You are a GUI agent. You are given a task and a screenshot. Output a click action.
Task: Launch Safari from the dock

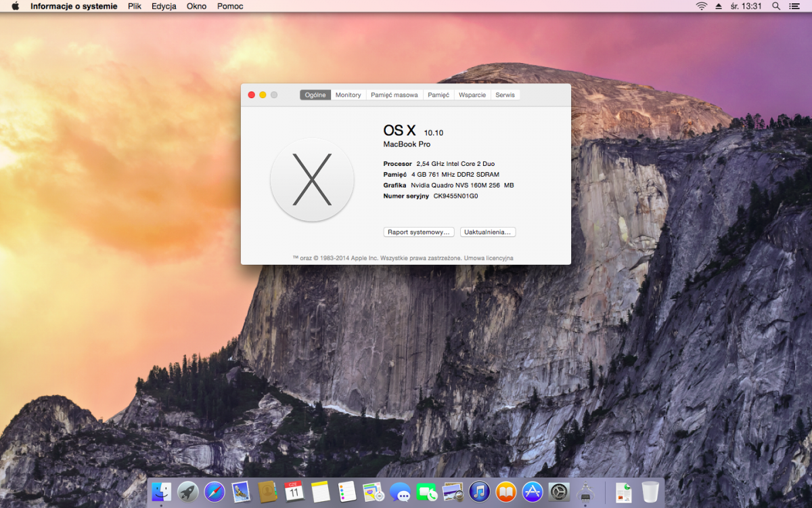pos(215,492)
